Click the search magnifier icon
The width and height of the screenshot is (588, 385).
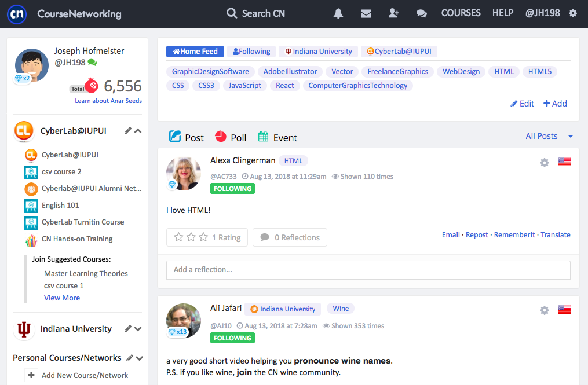[x=232, y=13]
